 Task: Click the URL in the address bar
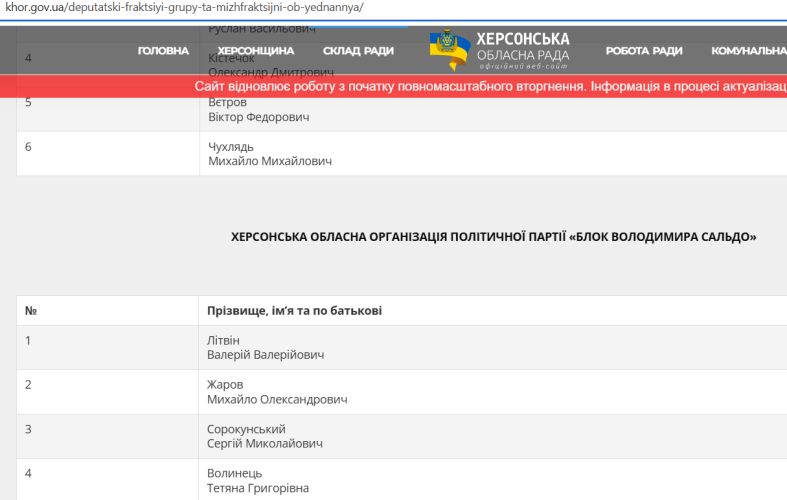pyautogui.click(x=184, y=8)
